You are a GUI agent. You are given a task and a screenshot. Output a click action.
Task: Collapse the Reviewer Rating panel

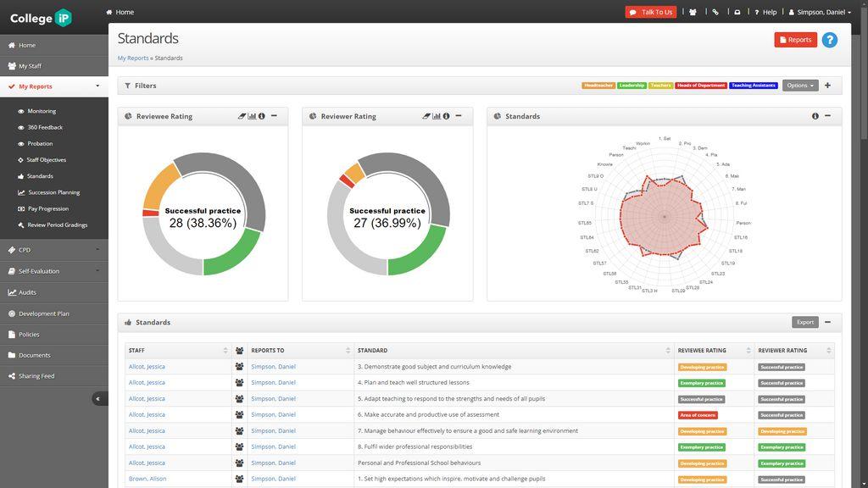459,116
